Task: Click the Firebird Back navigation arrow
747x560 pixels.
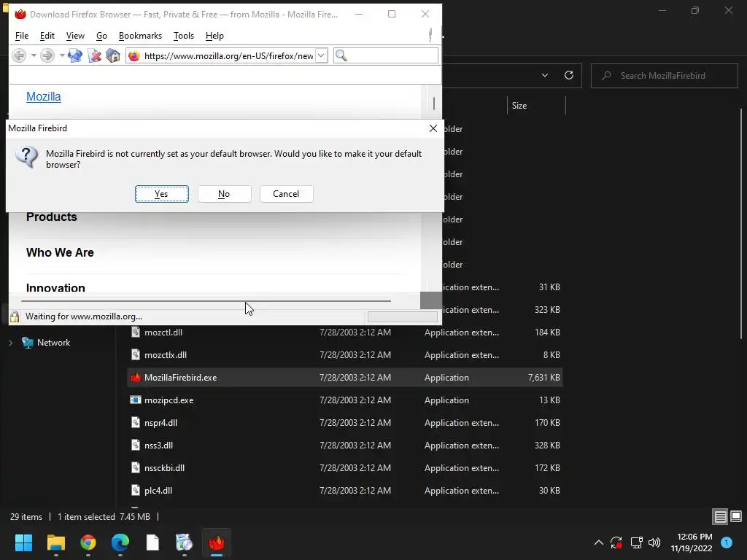Action: (x=19, y=55)
